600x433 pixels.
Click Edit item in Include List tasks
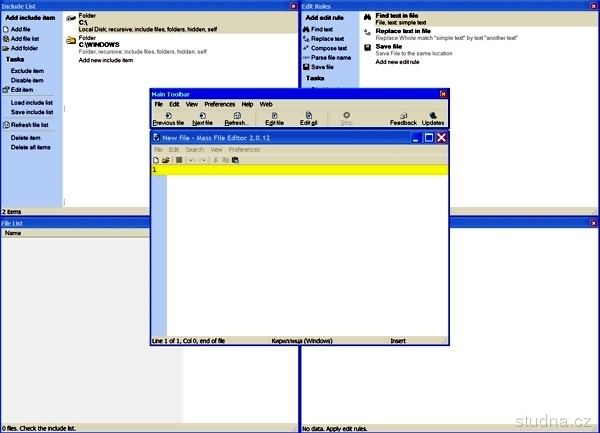(x=18, y=90)
